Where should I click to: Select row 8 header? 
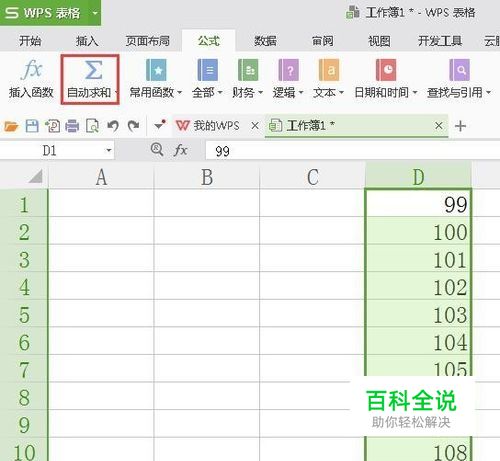(24, 397)
